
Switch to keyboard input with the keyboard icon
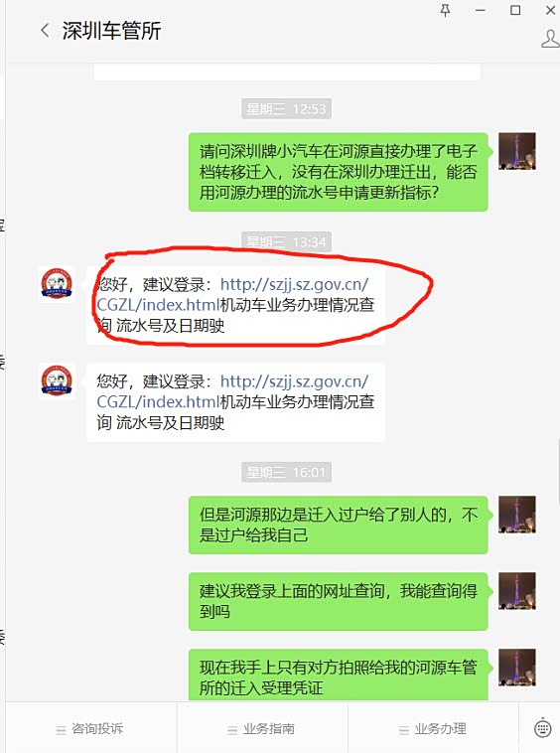coord(543,728)
